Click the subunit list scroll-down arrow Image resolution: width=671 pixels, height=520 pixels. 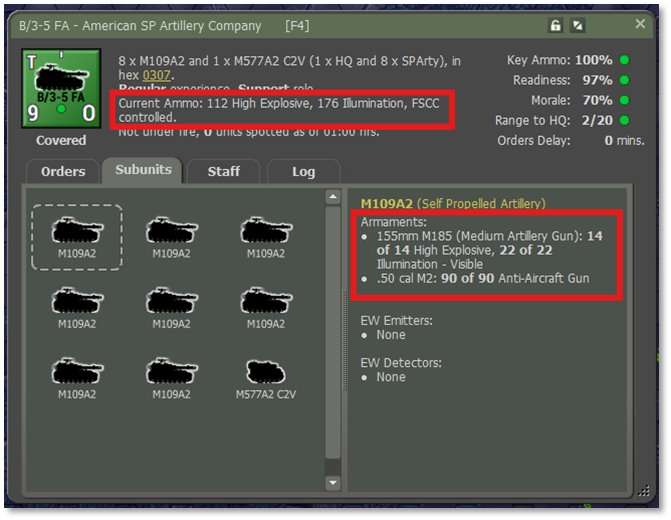(x=334, y=482)
